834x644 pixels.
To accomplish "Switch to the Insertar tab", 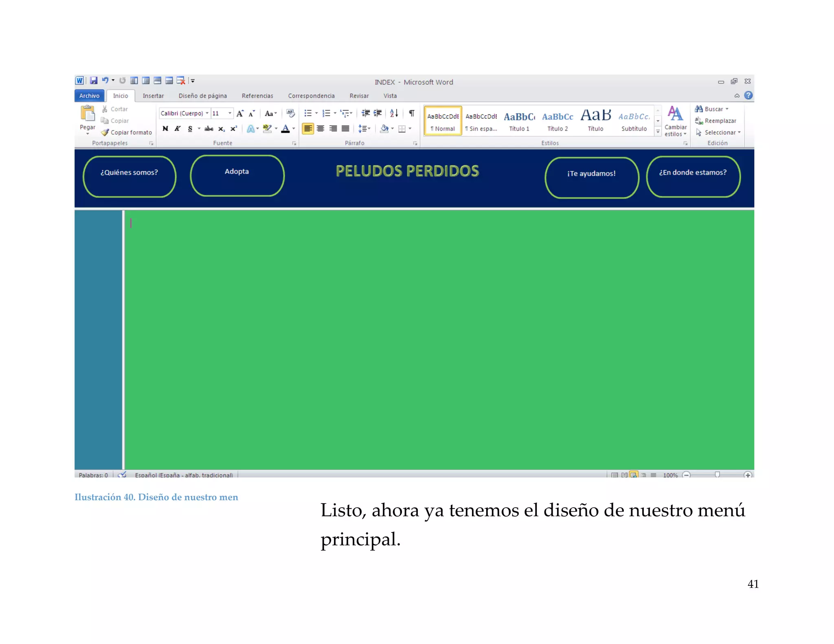I will [x=153, y=96].
